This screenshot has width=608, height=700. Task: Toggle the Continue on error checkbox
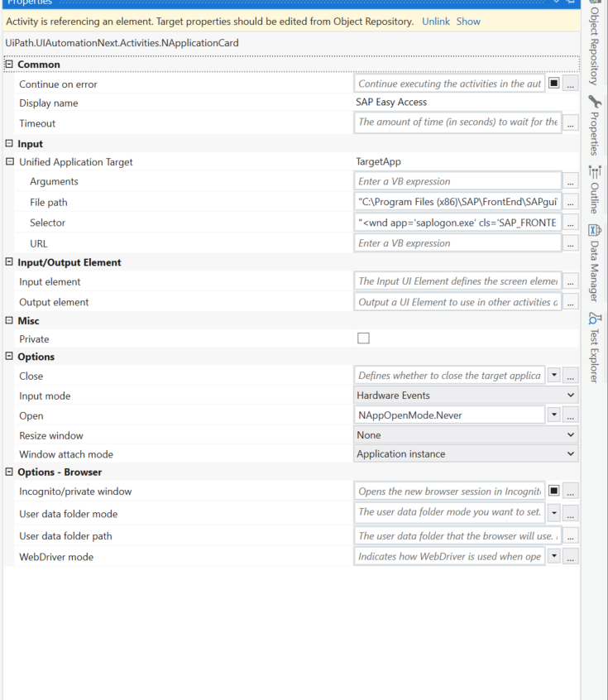pos(553,84)
